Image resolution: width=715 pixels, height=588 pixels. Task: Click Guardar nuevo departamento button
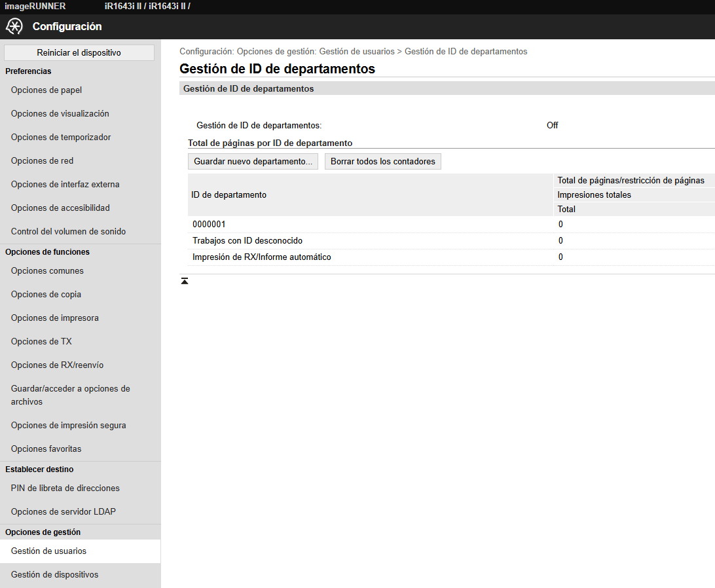point(253,162)
